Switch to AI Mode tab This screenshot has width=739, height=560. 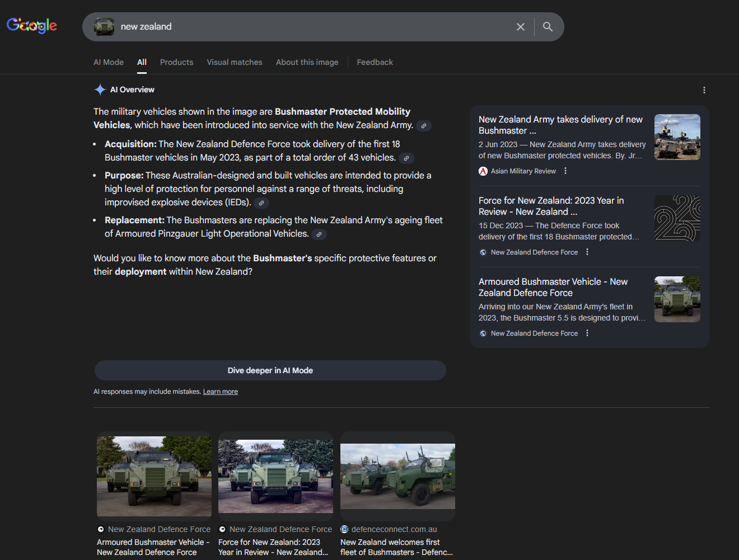[109, 62]
